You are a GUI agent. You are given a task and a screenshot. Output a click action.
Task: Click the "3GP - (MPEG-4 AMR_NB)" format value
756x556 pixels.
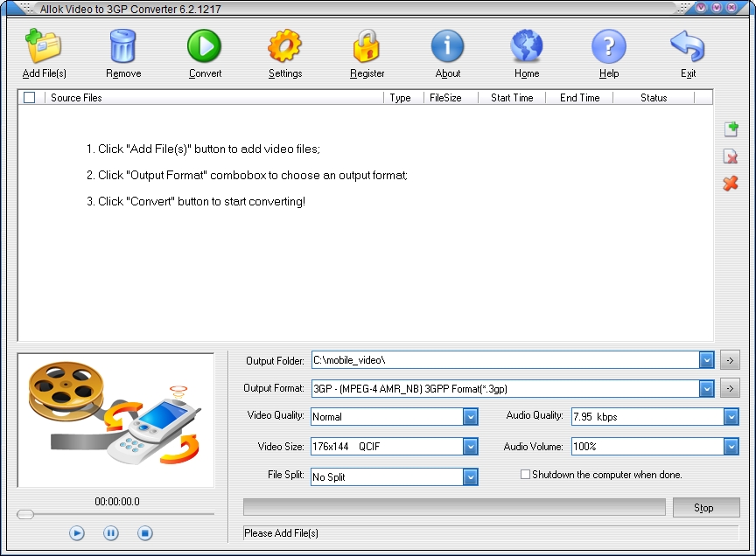click(409, 389)
